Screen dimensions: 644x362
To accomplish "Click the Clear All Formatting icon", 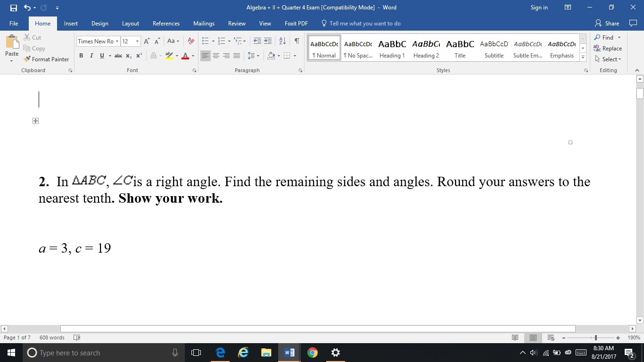I will click(x=190, y=41).
